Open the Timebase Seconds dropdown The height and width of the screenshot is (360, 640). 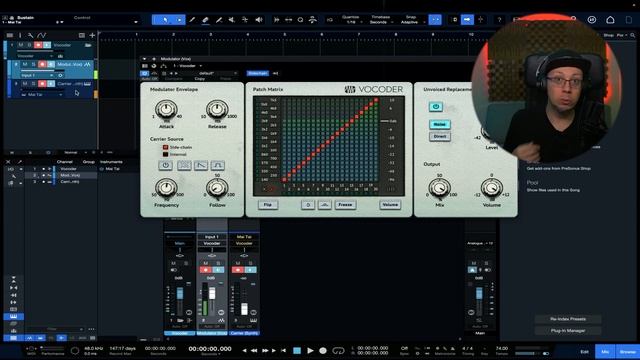pos(380,22)
